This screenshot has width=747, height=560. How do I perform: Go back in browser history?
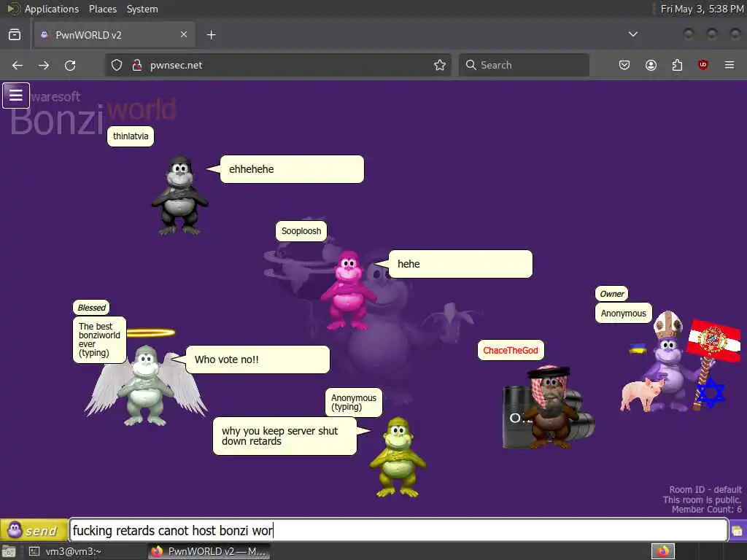(x=18, y=65)
